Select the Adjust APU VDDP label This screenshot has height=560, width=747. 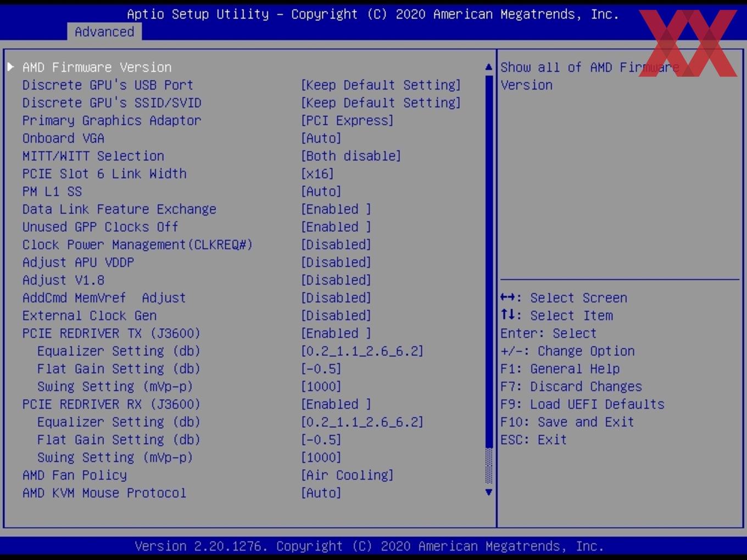point(78,262)
